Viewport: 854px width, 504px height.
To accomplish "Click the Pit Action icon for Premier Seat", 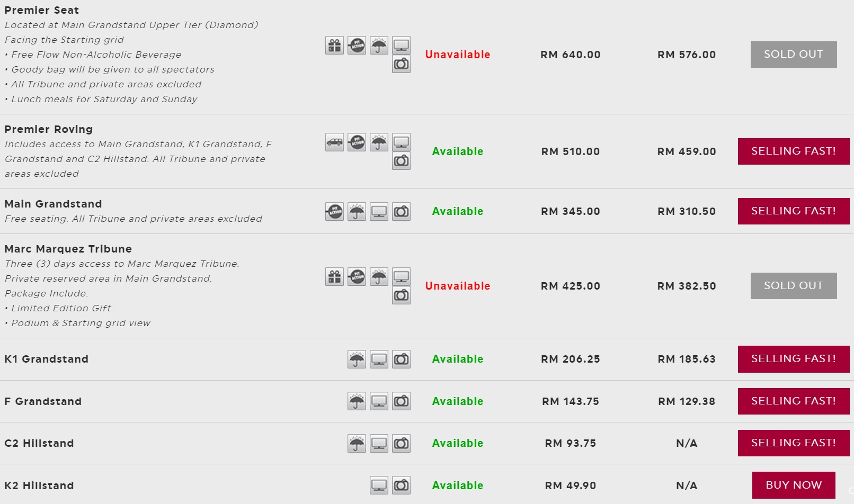I will pos(357,46).
